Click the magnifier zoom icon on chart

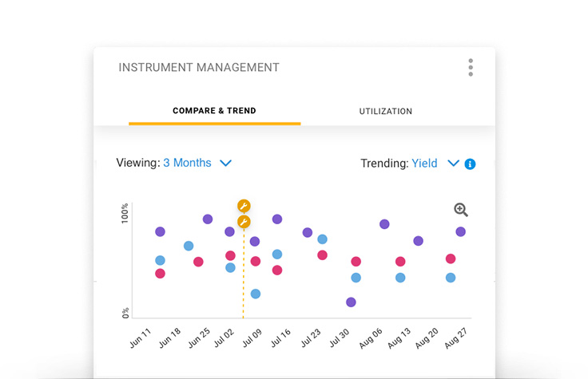461,210
